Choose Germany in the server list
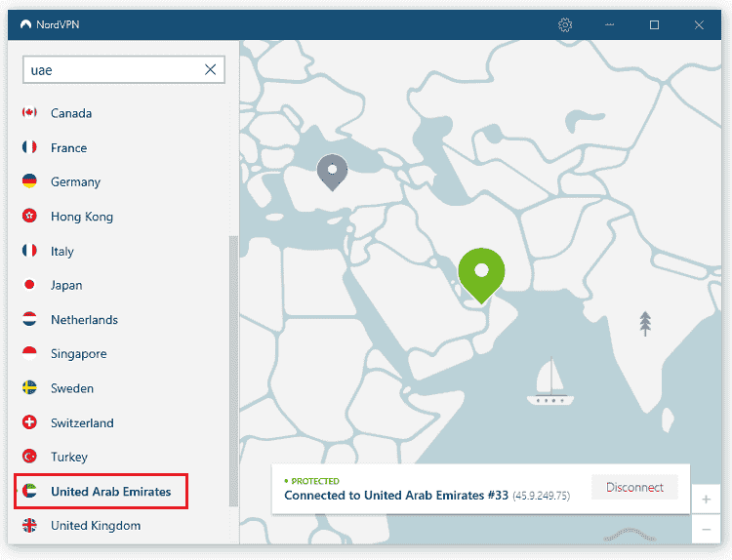Image resolution: width=732 pixels, height=560 pixels. 75,182
